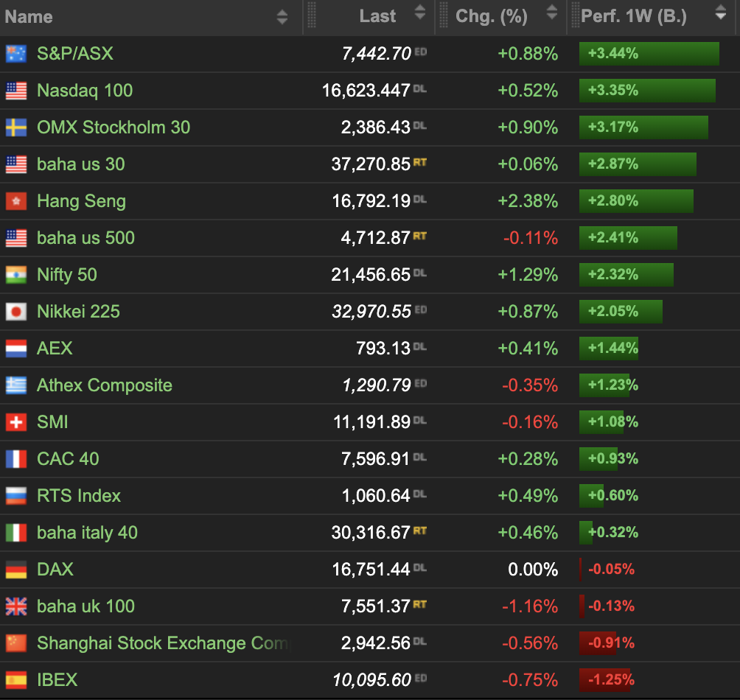Viewport: 740px width, 700px height.
Task: Click the US flag beside Nasdaq 100
Action: click(16, 91)
